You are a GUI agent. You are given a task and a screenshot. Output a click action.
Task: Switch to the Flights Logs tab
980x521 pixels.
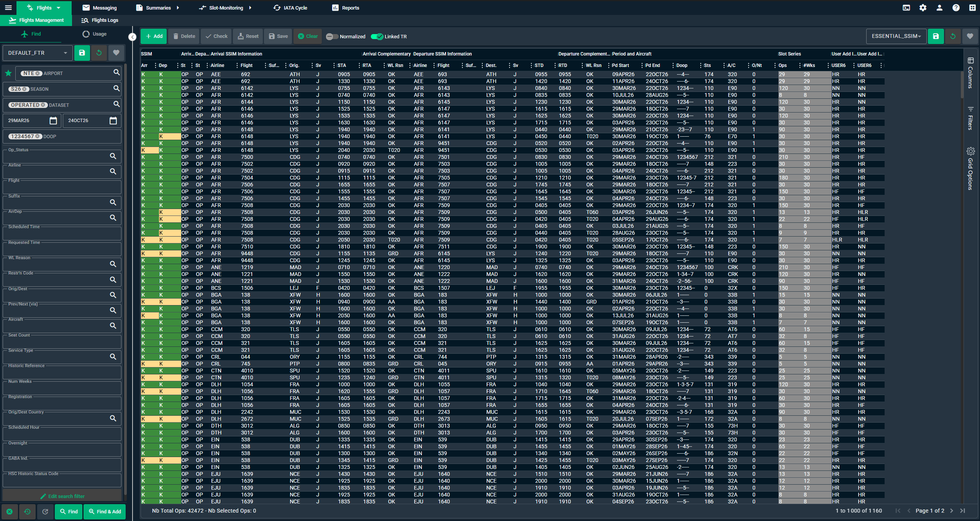pyautogui.click(x=100, y=20)
